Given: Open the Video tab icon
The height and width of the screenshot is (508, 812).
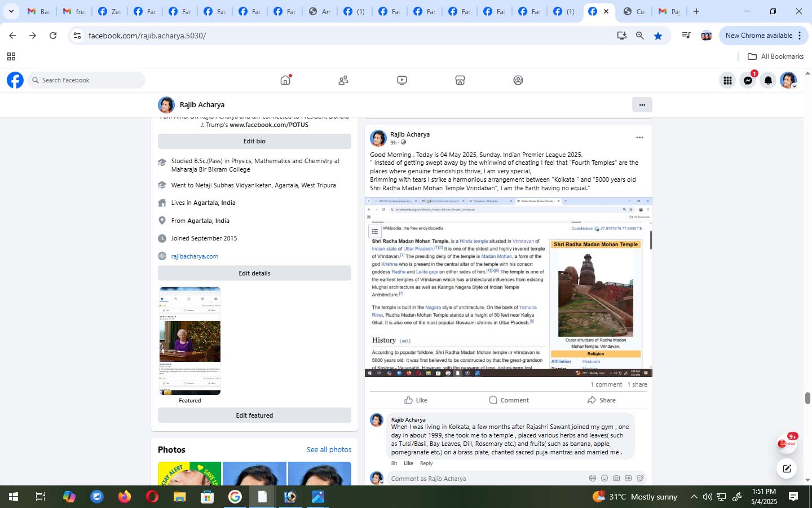Looking at the screenshot, I should [x=402, y=80].
